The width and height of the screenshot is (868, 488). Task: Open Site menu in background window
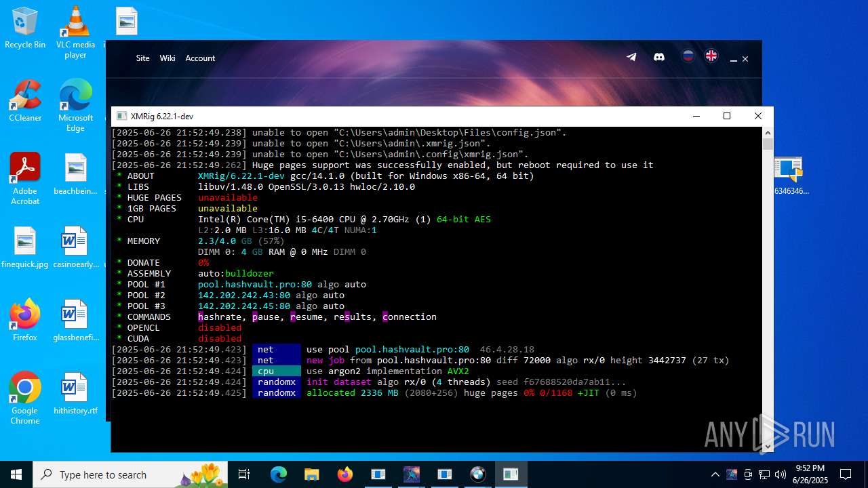(142, 58)
